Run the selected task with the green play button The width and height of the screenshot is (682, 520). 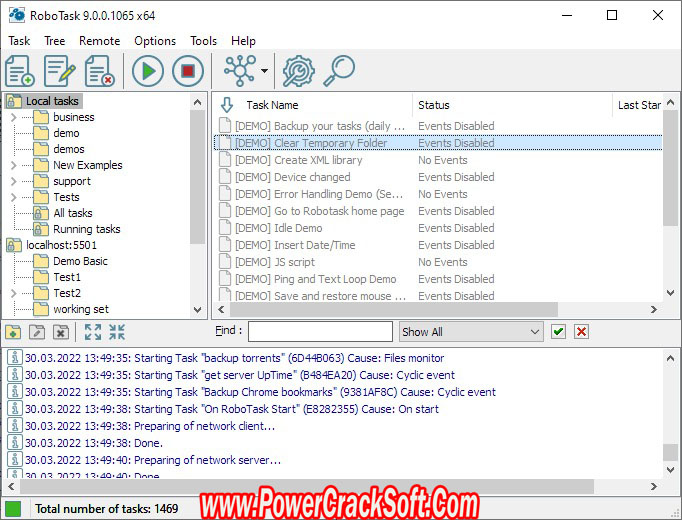148,71
